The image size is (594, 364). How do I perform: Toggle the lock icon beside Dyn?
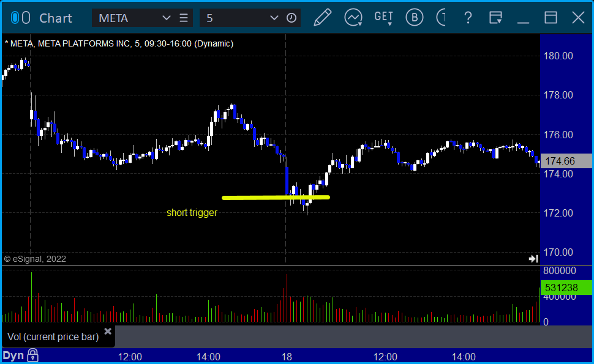pyautogui.click(x=33, y=355)
